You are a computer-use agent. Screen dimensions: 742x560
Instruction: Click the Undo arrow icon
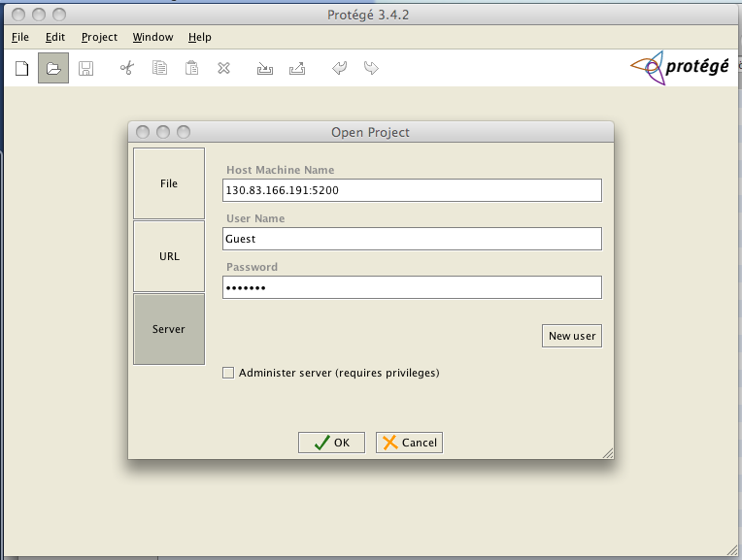click(x=339, y=68)
